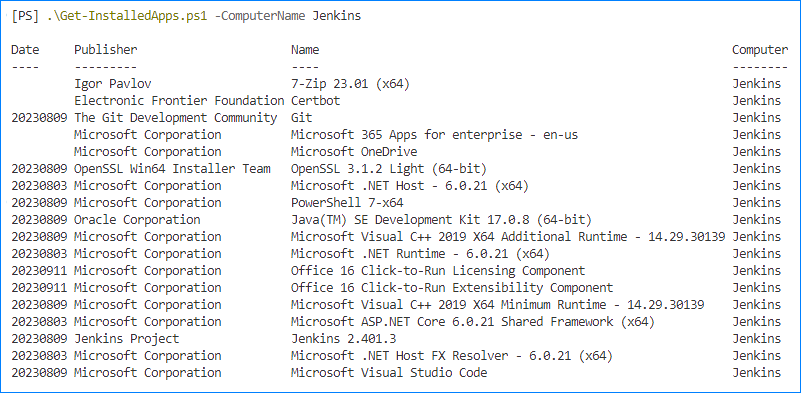Click OpenSSL Win64 Installer Team publisher

pyautogui.click(x=172, y=169)
